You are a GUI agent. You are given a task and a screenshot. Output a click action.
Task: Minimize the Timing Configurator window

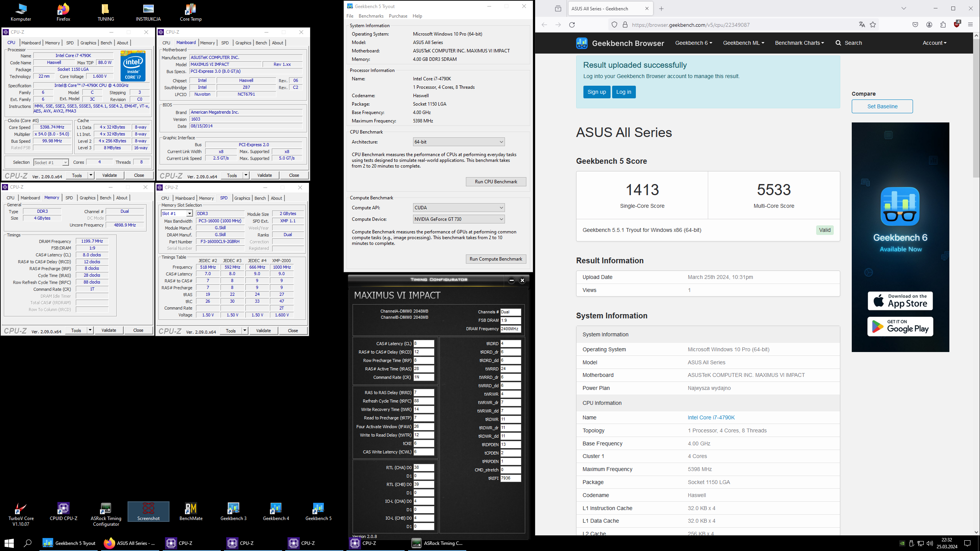[511, 280]
